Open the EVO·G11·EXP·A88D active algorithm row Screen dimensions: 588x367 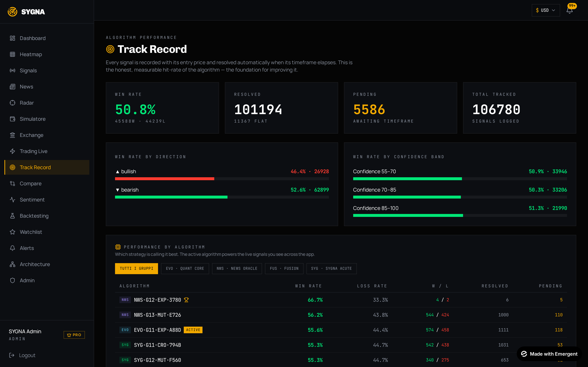[x=341, y=330]
